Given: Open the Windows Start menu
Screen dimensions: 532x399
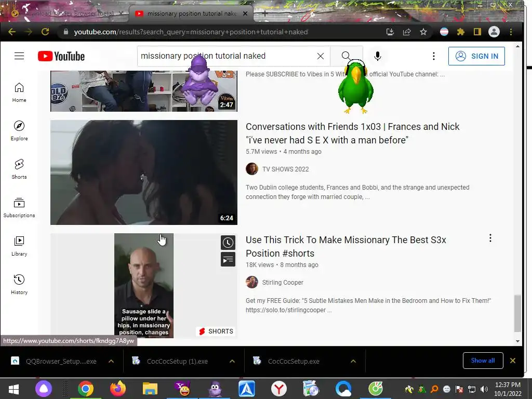Looking at the screenshot, I should 14,389.
